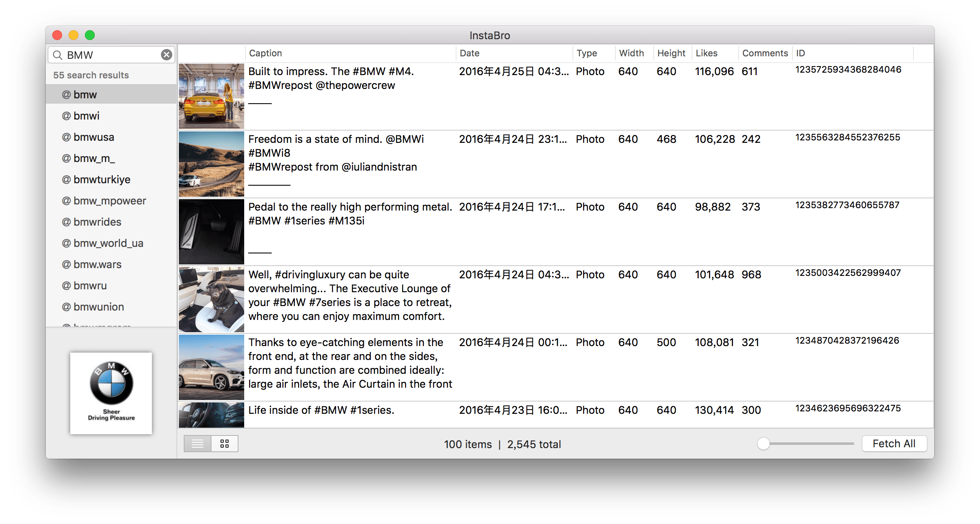
Task: Open the dark pedals photo thumbnail
Action: (212, 232)
